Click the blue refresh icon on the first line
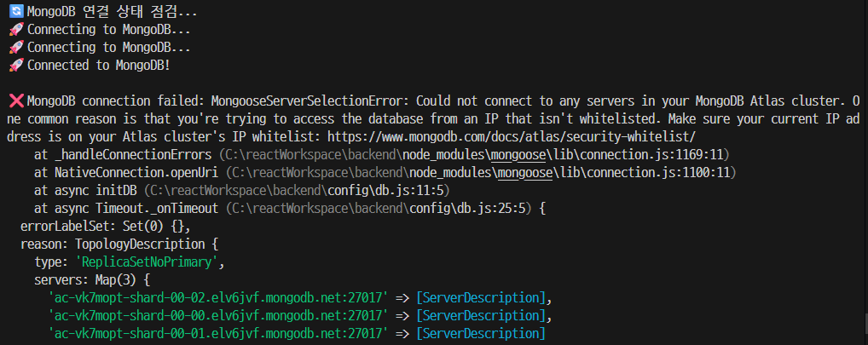 click(15, 11)
